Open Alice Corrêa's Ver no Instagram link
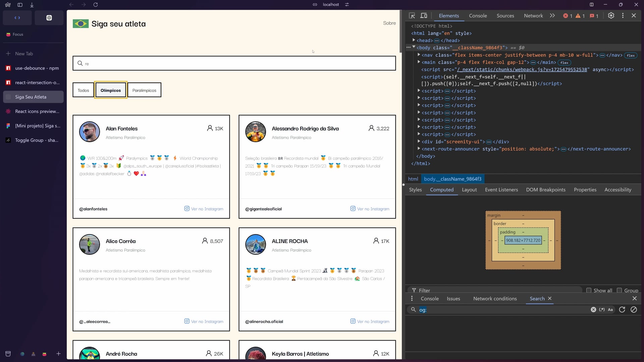Viewport: 644px width, 362px height. pyautogui.click(x=204, y=321)
